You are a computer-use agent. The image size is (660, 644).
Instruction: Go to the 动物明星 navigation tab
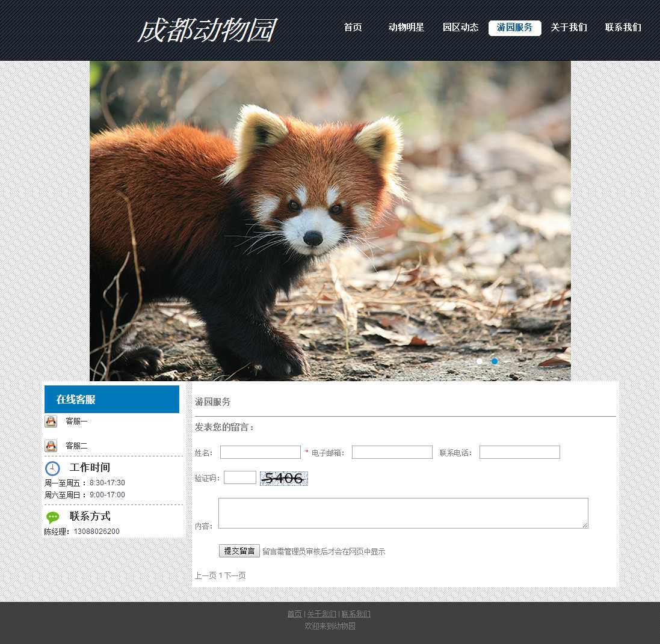(406, 28)
